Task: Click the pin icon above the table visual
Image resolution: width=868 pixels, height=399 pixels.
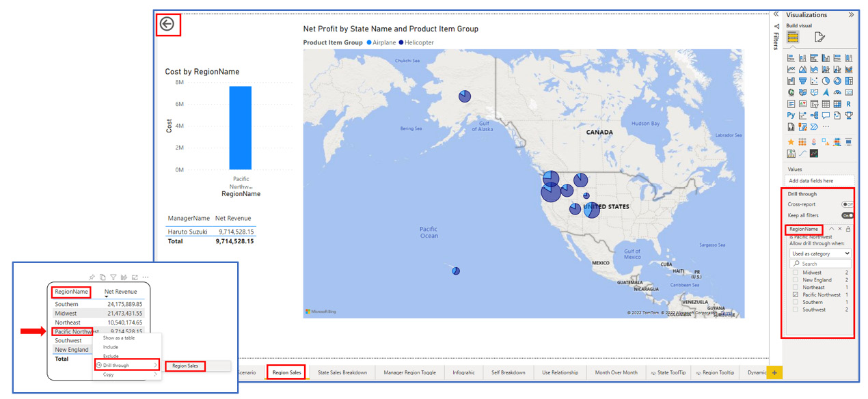Action: 92,277
